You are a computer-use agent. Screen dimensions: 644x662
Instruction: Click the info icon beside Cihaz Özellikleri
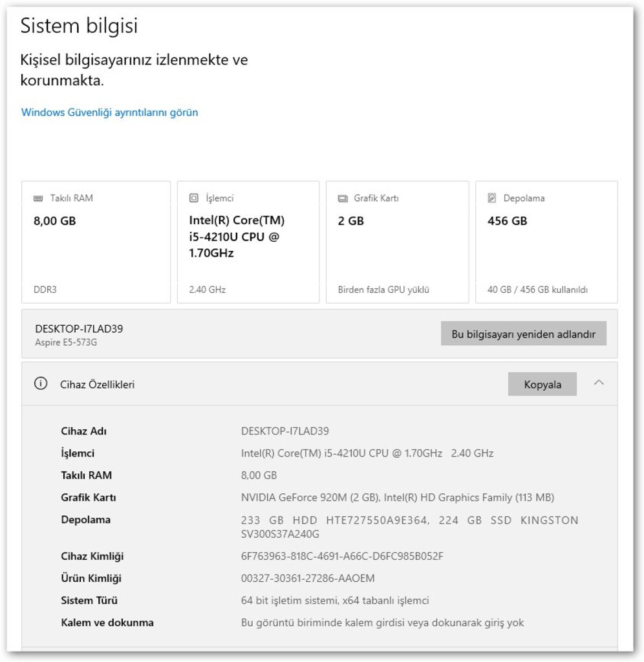(x=41, y=384)
